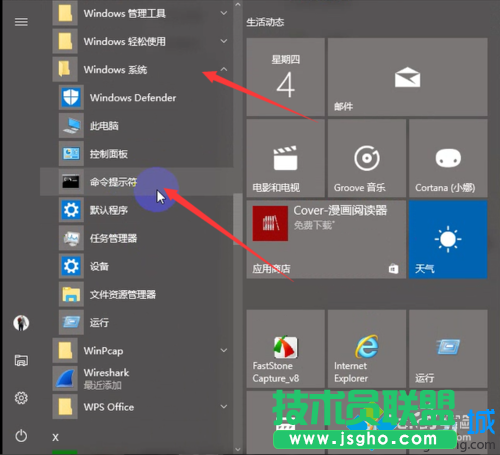Click the WinPcap folder label
500x455 pixels.
(x=103, y=351)
